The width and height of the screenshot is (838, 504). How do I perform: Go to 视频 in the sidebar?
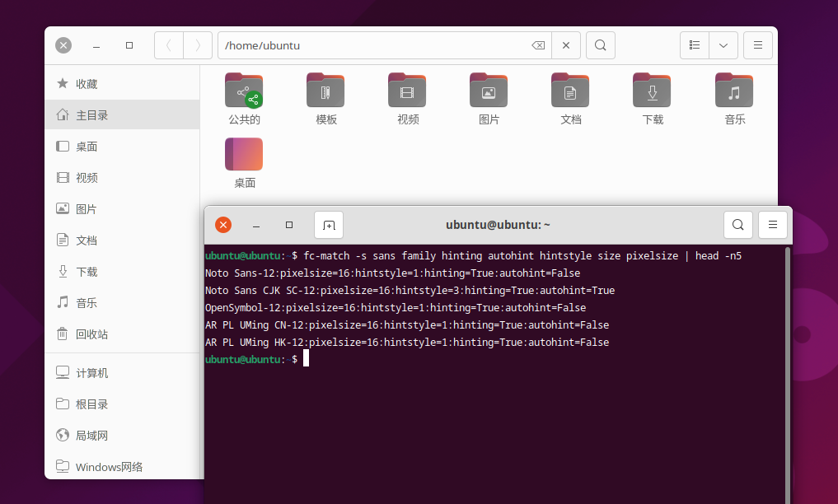click(123, 177)
